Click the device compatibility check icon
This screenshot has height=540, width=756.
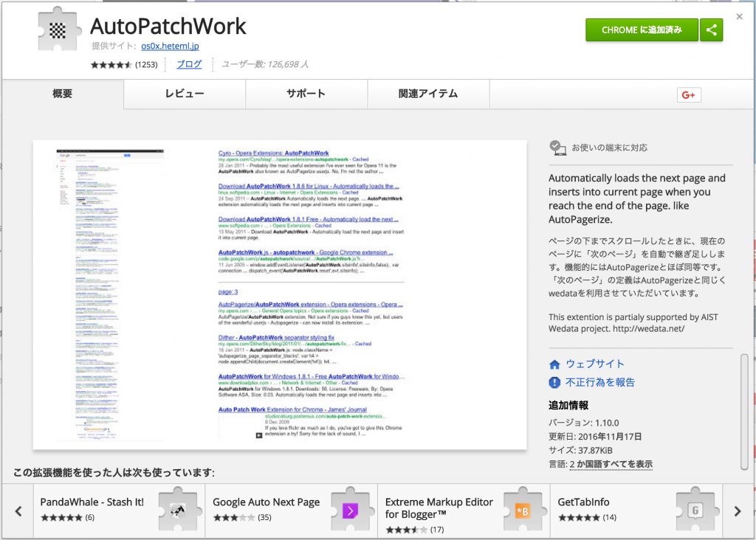558,148
